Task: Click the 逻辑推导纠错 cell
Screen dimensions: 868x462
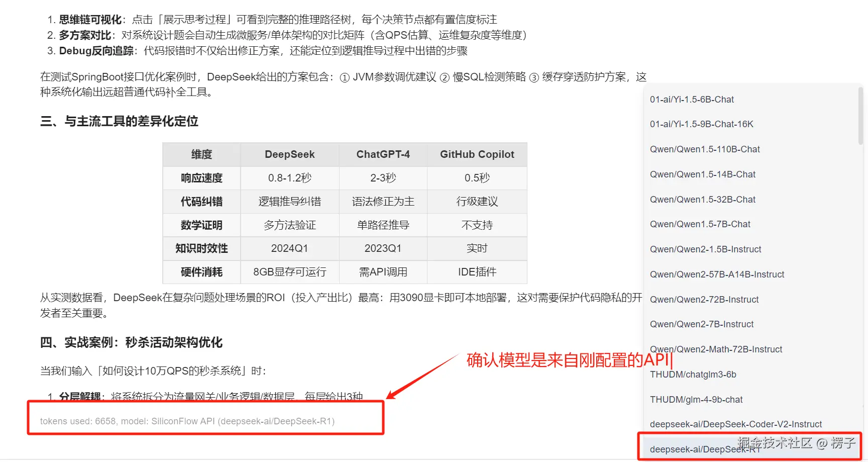Action: point(290,202)
